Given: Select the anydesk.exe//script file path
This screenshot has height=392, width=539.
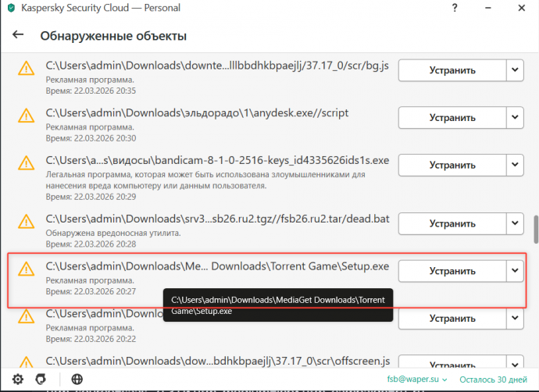Looking at the screenshot, I should [x=197, y=113].
